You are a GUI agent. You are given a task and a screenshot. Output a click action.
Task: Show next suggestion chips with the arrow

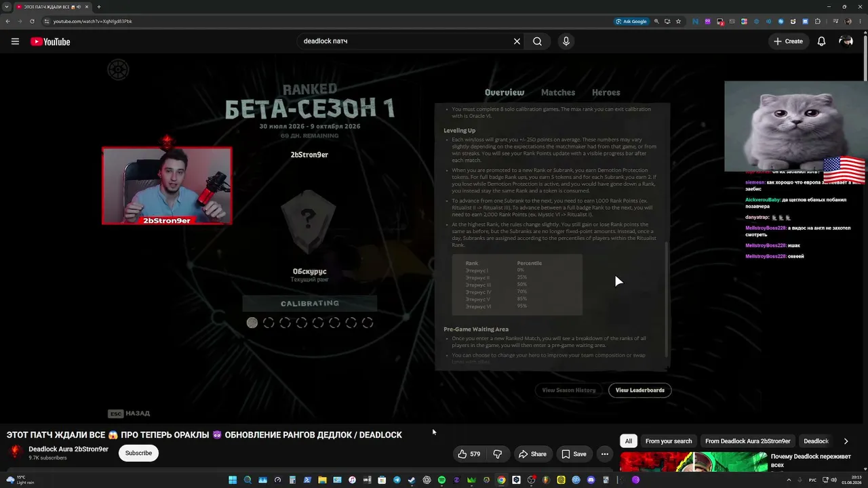(846, 441)
